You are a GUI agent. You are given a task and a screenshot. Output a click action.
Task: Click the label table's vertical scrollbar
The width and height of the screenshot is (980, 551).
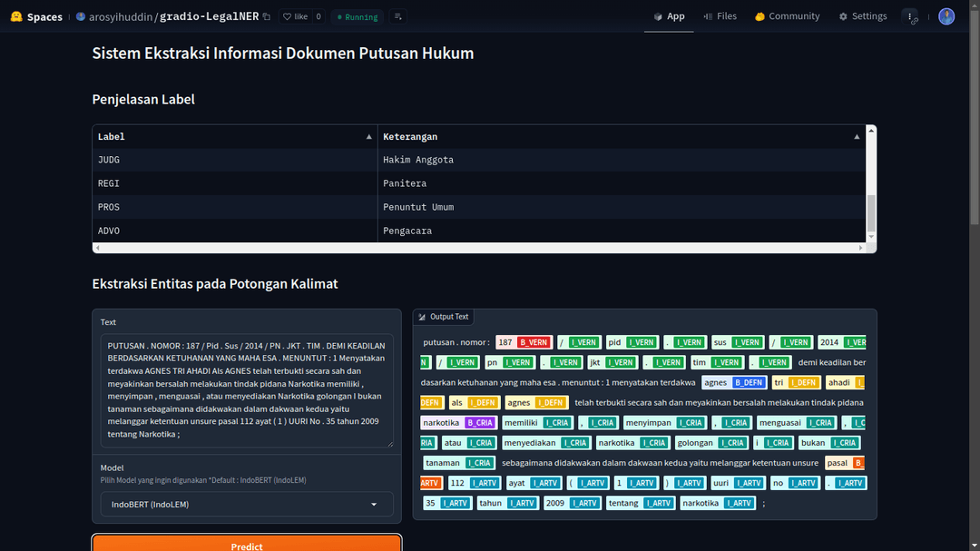[x=871, y=213]
